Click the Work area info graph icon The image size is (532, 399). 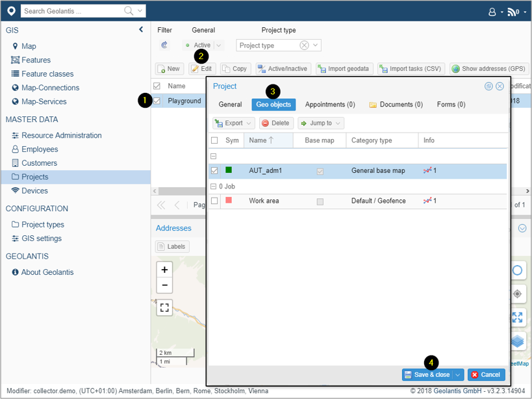(x=427, y=201)
